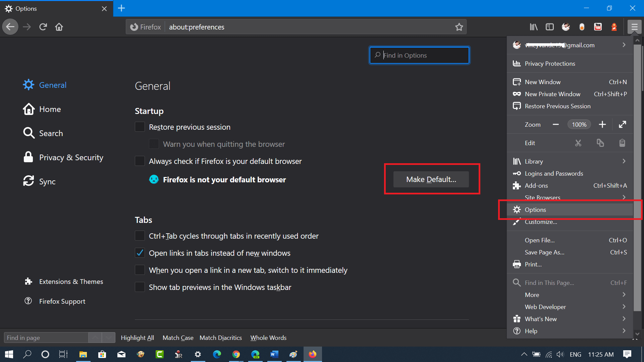The image size is (644, 362).
Task: Zoom out with the minus icon
Action: click(x=556, y=124)
